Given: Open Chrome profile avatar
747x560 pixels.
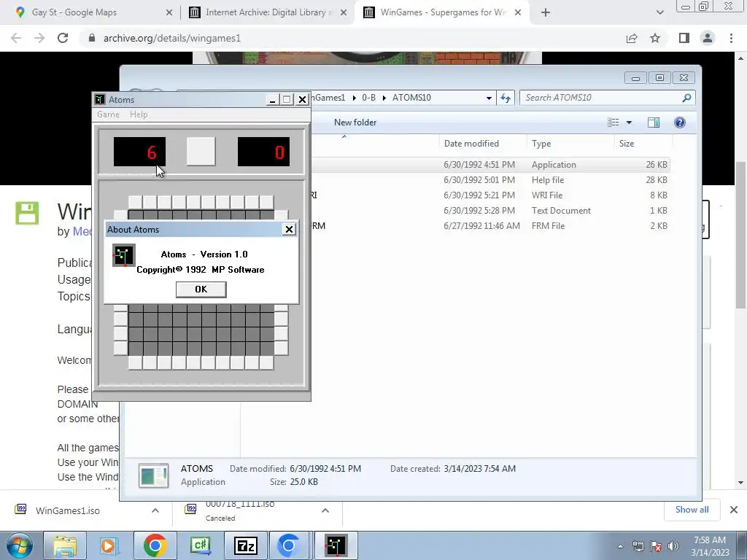Looking at the screenshot, I should (x=708, y=38).
